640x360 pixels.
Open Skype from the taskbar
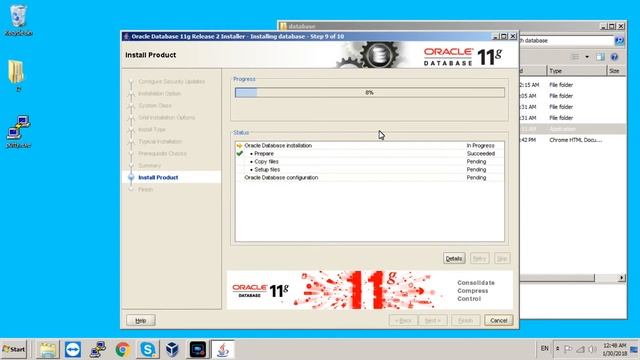[147, 350]
